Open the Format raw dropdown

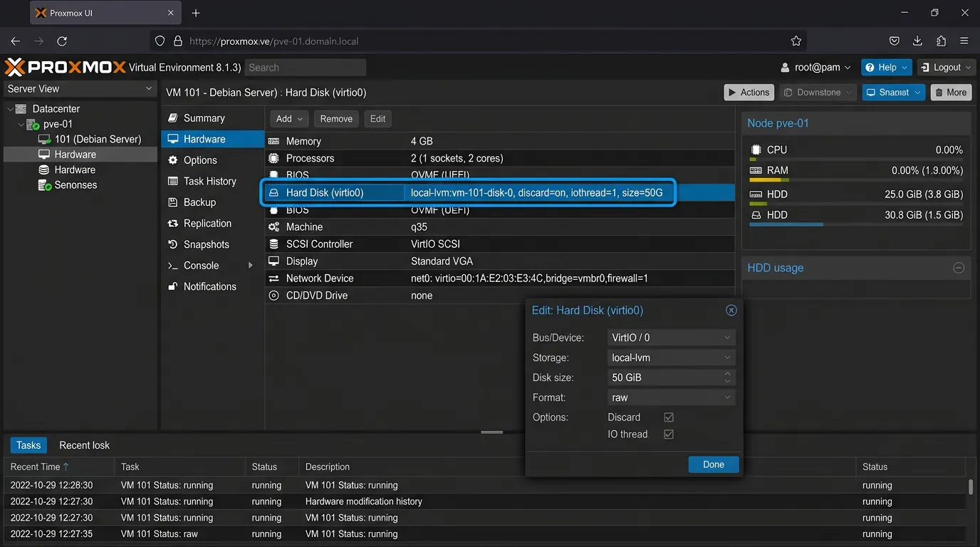671,397
